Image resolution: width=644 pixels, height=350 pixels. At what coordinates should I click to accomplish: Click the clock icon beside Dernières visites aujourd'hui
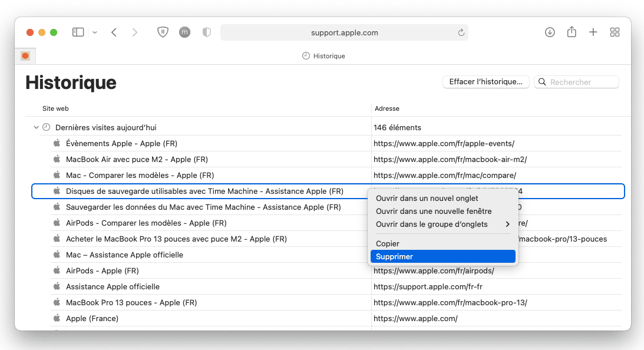tap(47, 127)
